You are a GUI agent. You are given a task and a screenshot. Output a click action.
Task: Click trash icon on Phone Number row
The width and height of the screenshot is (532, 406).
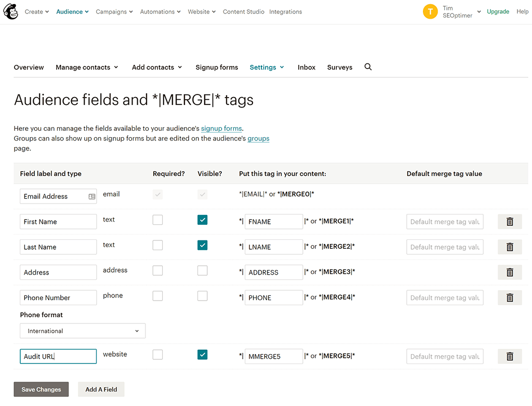(x=510, y=297)
